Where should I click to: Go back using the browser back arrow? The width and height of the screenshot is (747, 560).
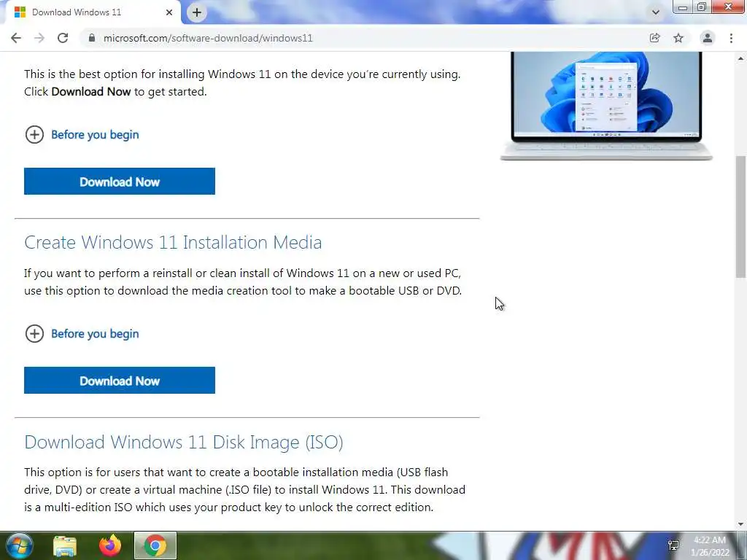click(16, 38)
